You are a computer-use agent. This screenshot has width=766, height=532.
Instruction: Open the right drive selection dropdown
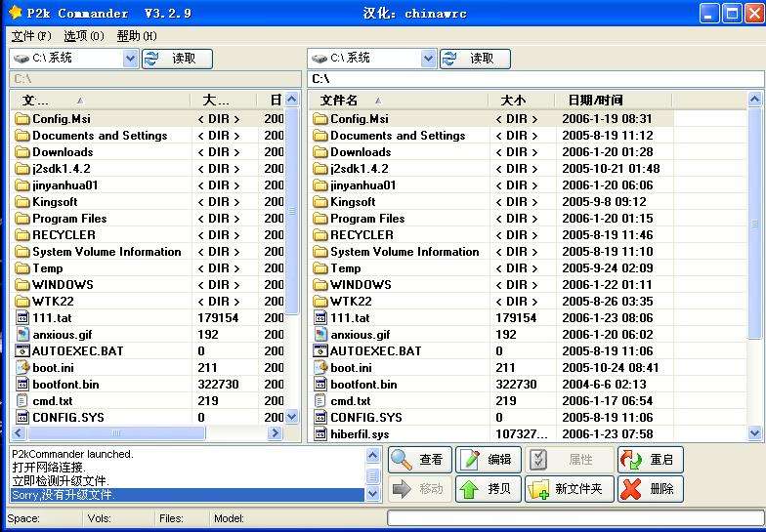[x=428, y=59]
